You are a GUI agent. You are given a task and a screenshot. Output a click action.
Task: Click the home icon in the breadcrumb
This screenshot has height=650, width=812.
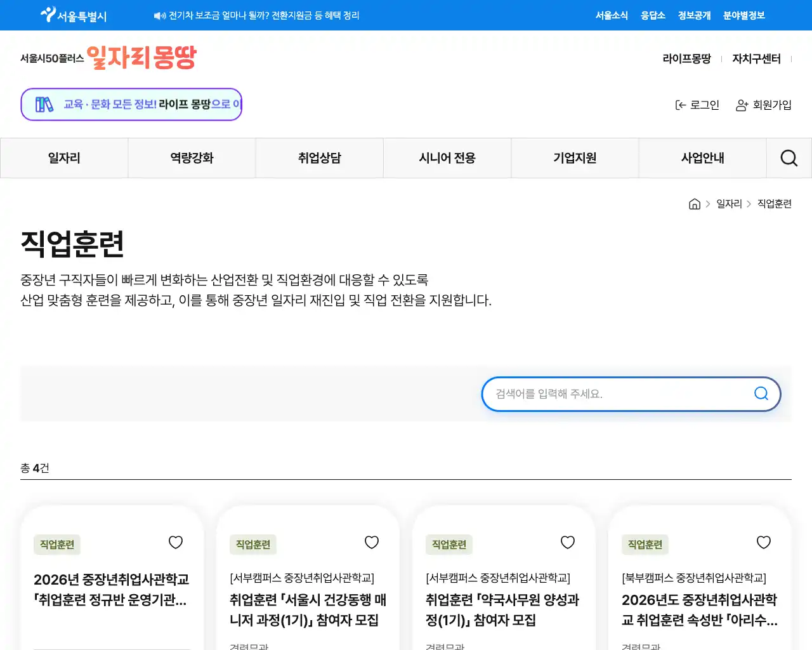(694, 204)
